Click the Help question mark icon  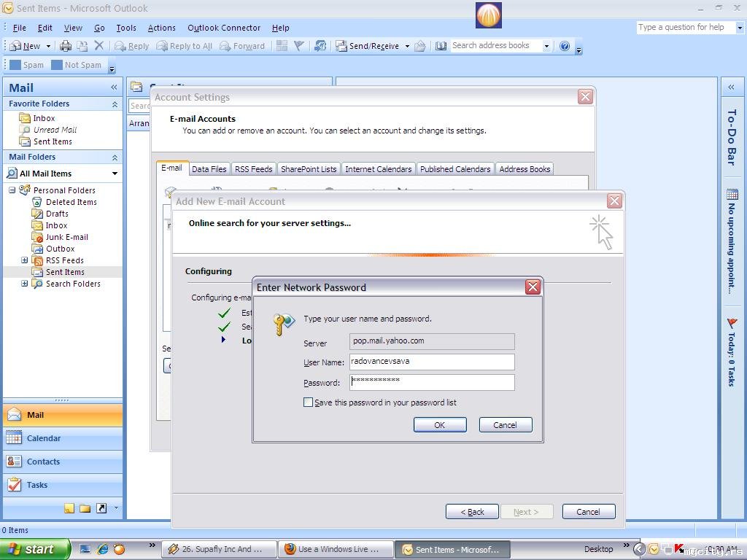[x=565, y=46]
